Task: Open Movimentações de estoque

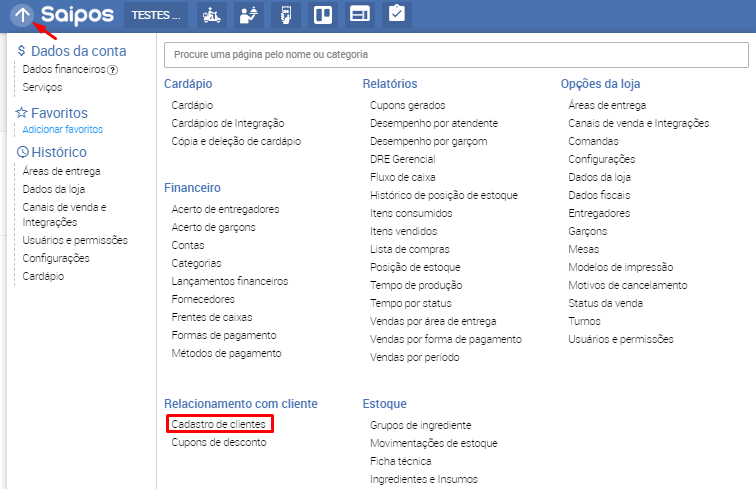Action: coord(433,443)
